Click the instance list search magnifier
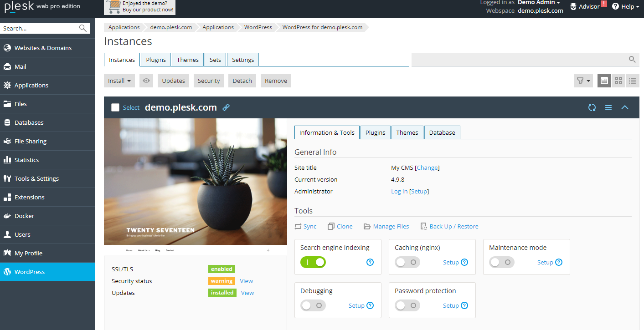Screen dimensions: 644x330 point(632,59)
